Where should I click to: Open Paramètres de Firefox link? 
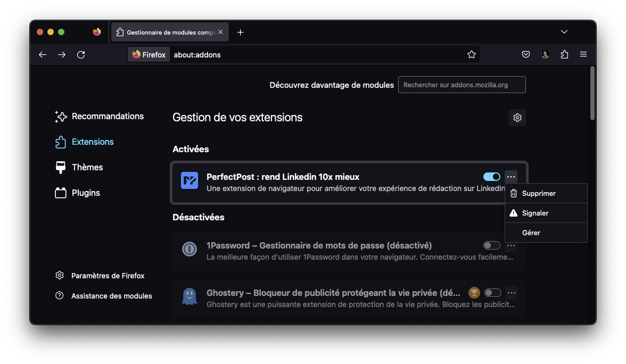[x=100, y=276]
